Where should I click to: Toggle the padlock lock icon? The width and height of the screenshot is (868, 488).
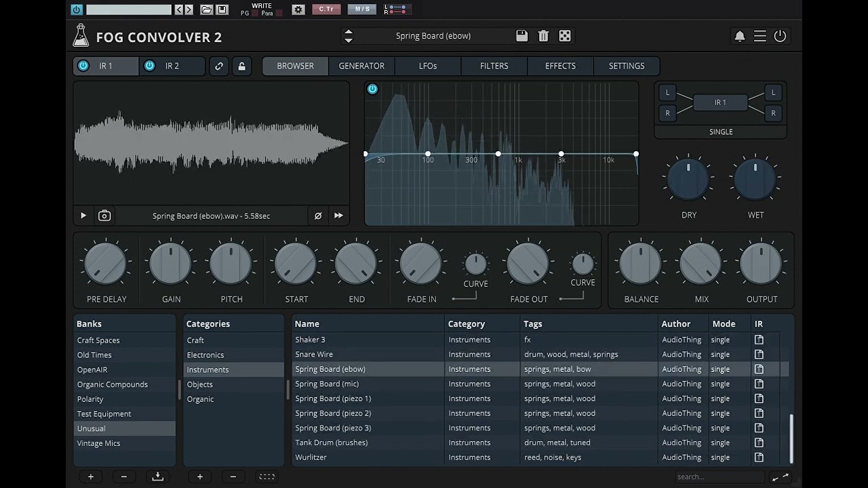click(241, 66)
